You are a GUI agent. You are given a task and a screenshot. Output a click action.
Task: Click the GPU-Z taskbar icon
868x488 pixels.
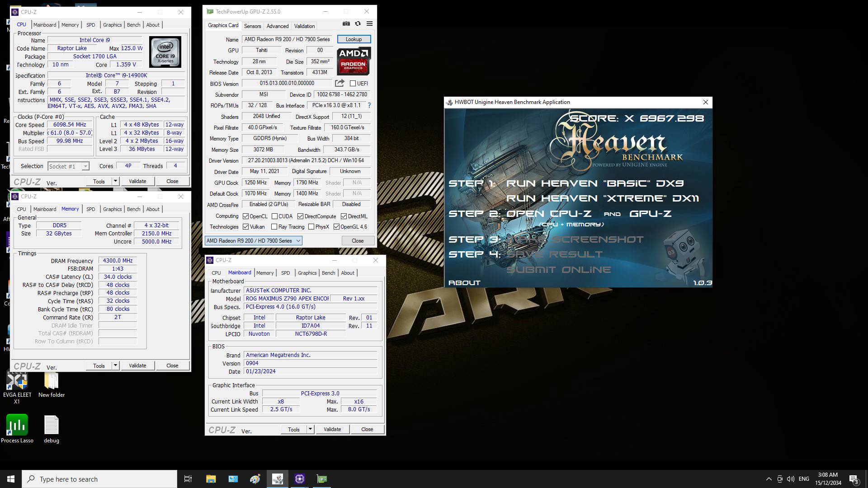pyautogui.click(x=322, y=479)
